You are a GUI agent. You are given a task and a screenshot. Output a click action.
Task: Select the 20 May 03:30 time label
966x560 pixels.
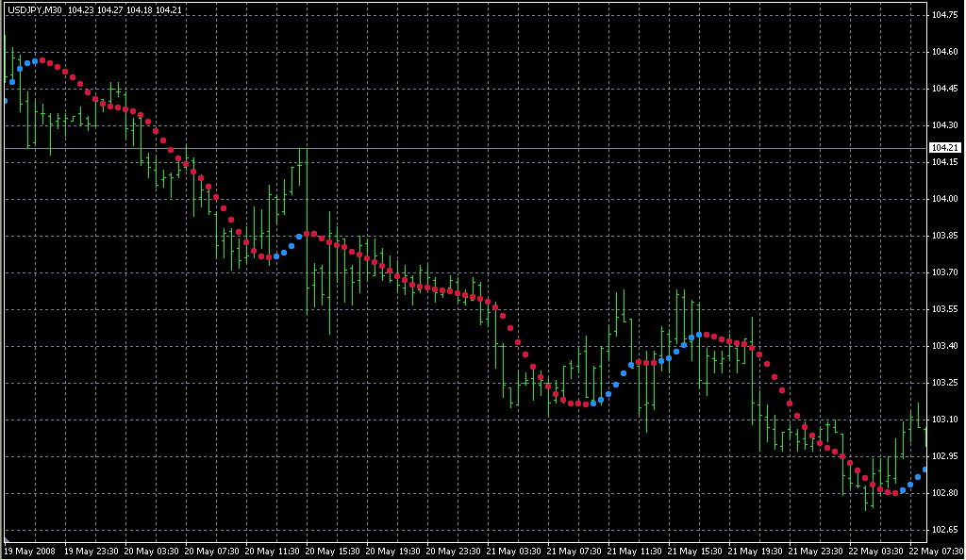[151, 551]
